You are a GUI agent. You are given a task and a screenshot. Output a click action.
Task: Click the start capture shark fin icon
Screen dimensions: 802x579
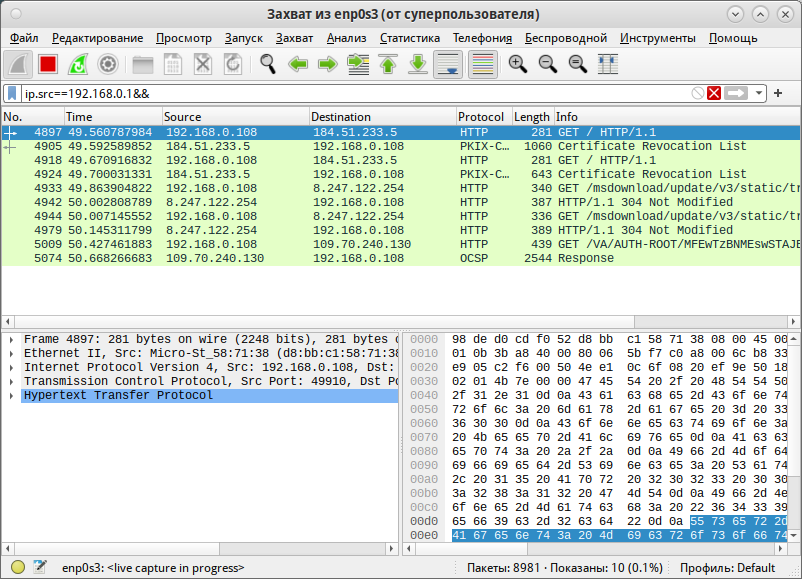coord(18,64)
